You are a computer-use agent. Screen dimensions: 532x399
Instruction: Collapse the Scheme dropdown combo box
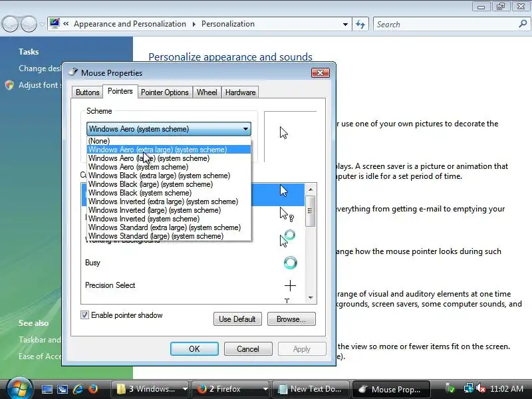(x=169, y=129)
